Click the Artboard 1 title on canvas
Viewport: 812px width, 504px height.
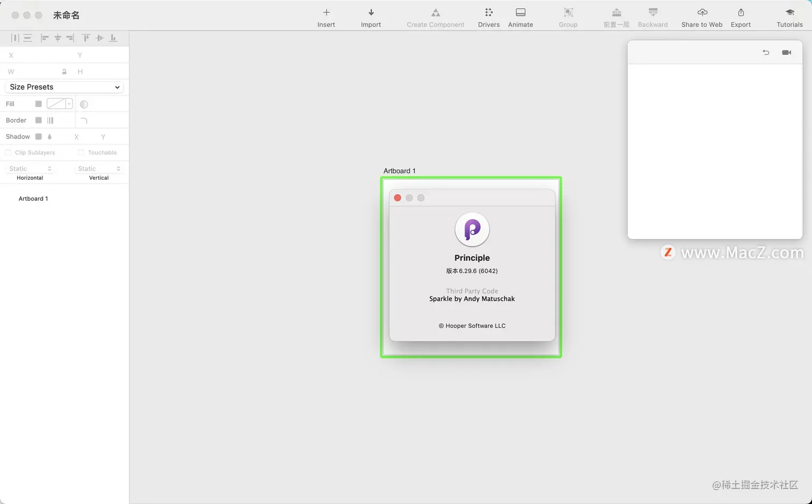click(x=400, y=171)
